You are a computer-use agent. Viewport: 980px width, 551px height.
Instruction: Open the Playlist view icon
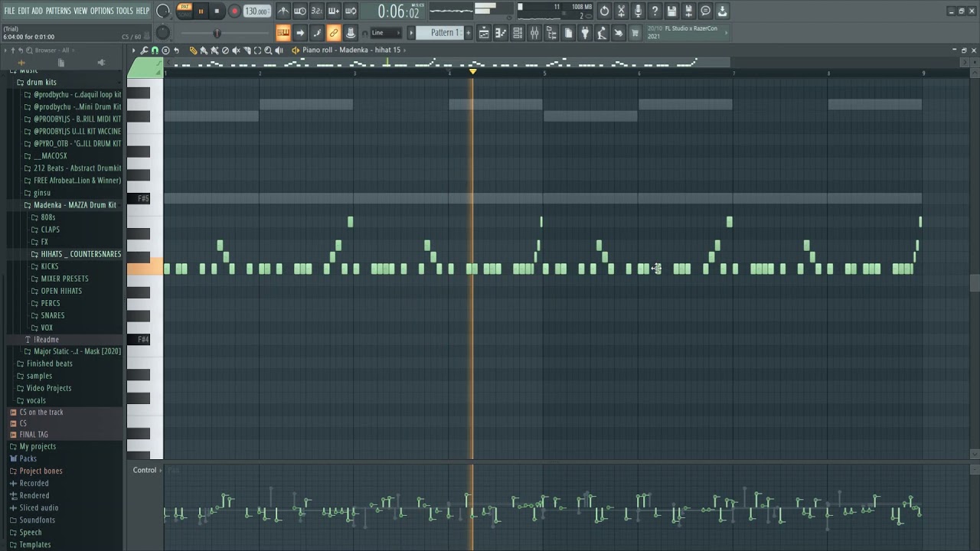(484, 33)
